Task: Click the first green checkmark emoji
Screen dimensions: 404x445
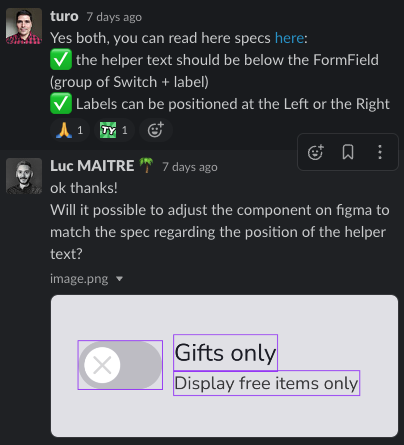Action: click(x=61, y=59)
